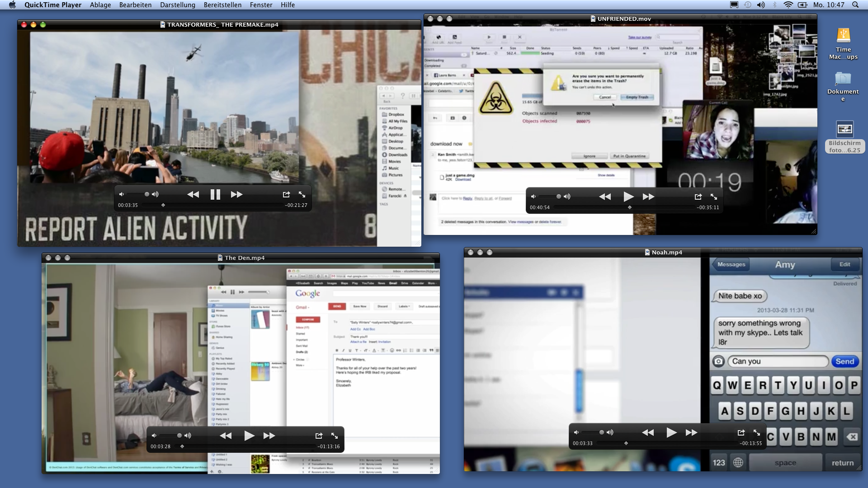Enter fullscreen in UNFRIENDED window

pyautogui.click(x=714, y=197)
